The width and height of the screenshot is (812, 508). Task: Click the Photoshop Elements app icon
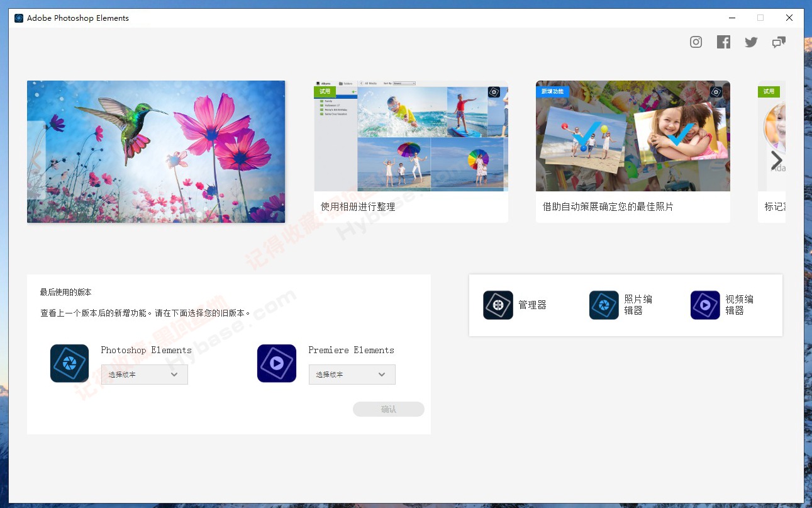[69, 363]
